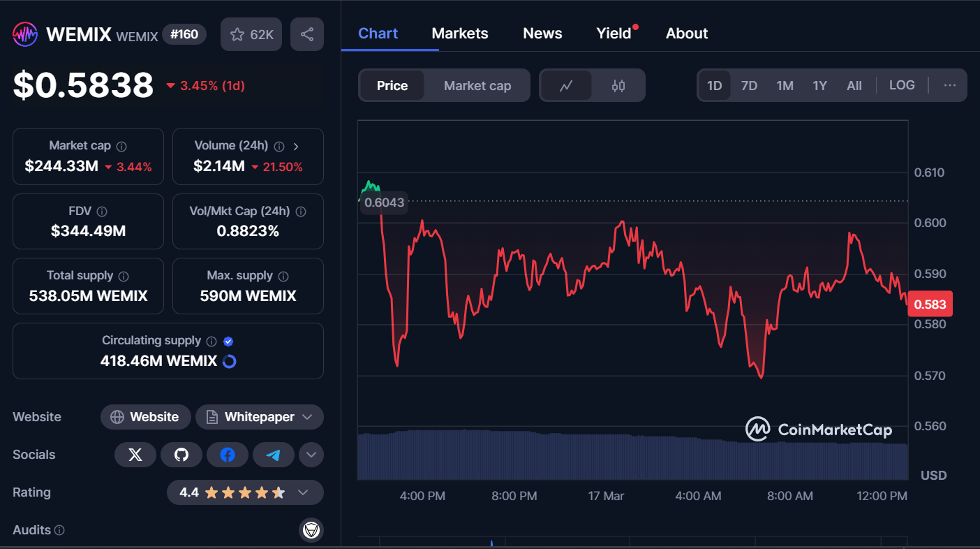Click the 590M WEMIX max supply
The width and height of the screenshot is (980, 549).
pyautogui.click(x=248, y=296)
